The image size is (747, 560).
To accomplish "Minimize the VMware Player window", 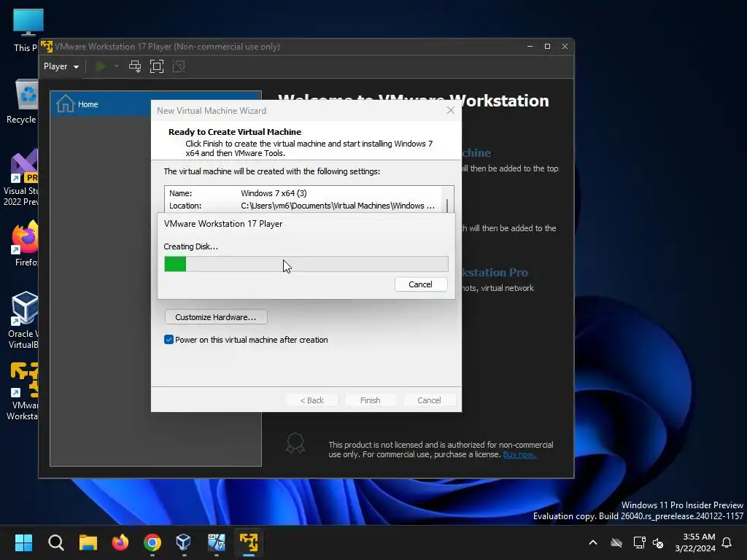I will click(x=530, y=46).
